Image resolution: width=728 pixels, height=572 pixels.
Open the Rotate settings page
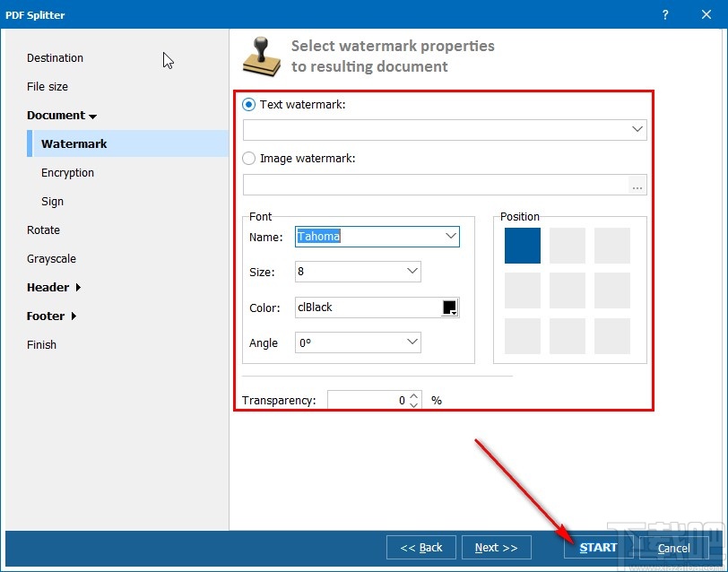click(x=43, y=230)
